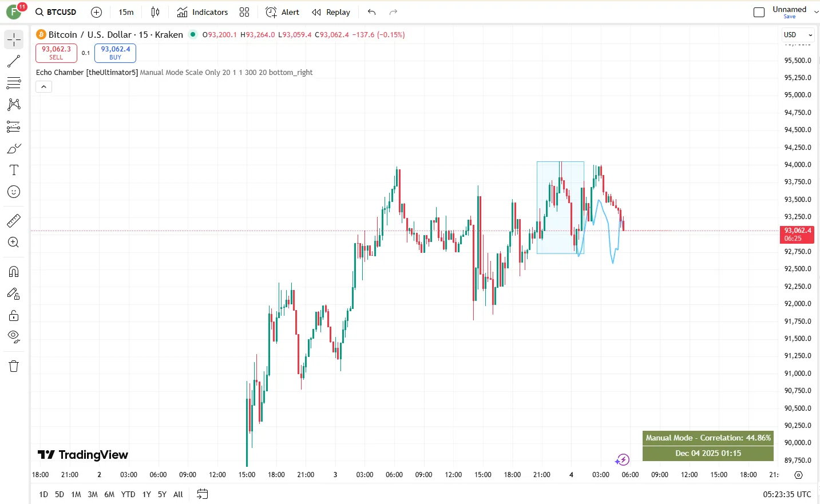Collapse the indicator legend chevron
The image size is (820, 504).
click(44, 86)
